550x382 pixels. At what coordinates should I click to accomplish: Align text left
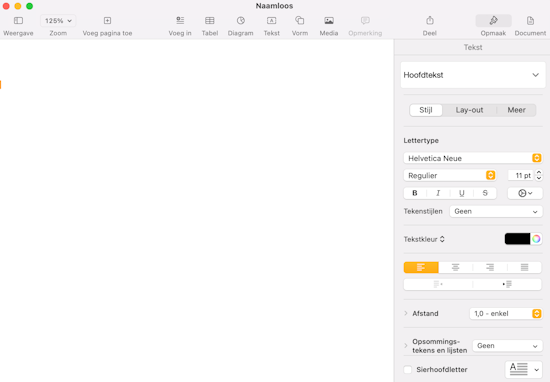point(421,267)
